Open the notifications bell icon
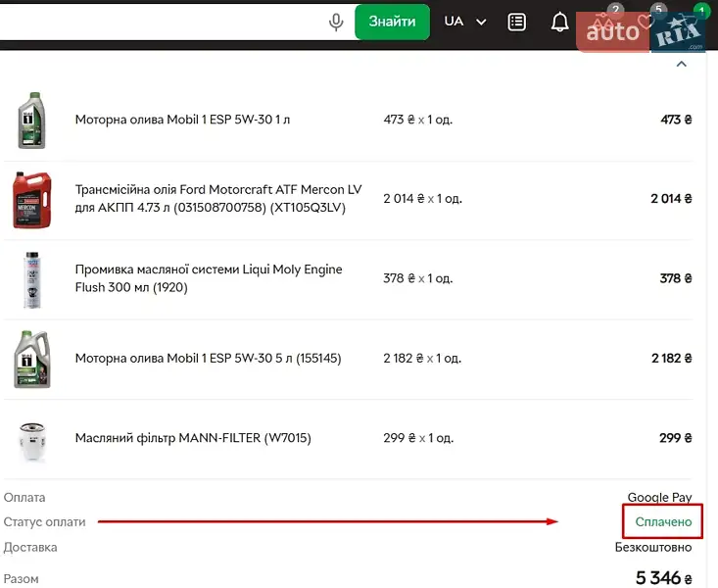The height and width of the screenshot is (588, 718). click(559, 22)
